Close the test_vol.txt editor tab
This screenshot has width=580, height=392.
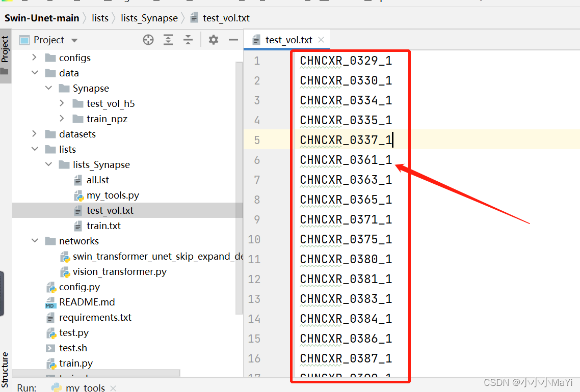(x=321, y=40)
